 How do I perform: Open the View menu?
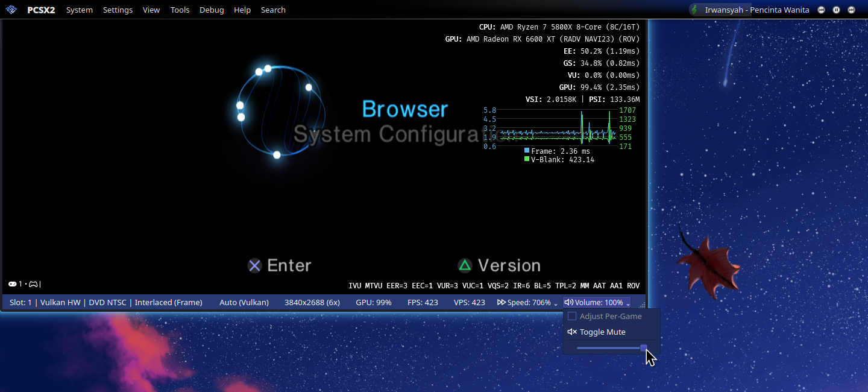click(151, 10)
